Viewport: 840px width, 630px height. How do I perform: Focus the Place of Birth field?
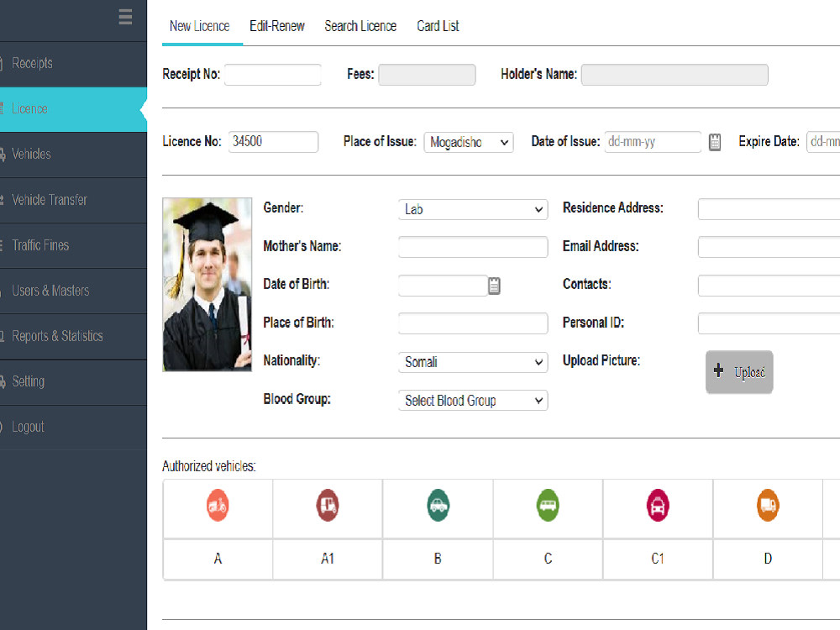point(473,323)
